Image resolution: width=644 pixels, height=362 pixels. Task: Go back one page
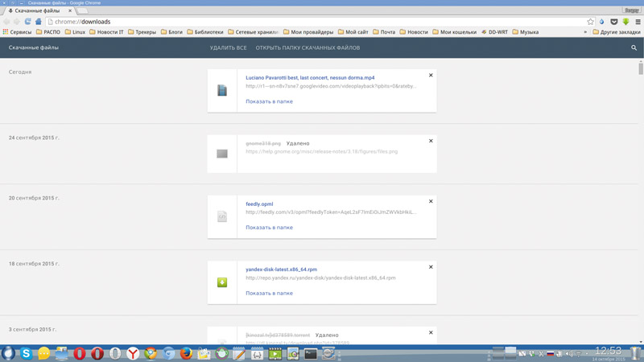pos(6,22)
